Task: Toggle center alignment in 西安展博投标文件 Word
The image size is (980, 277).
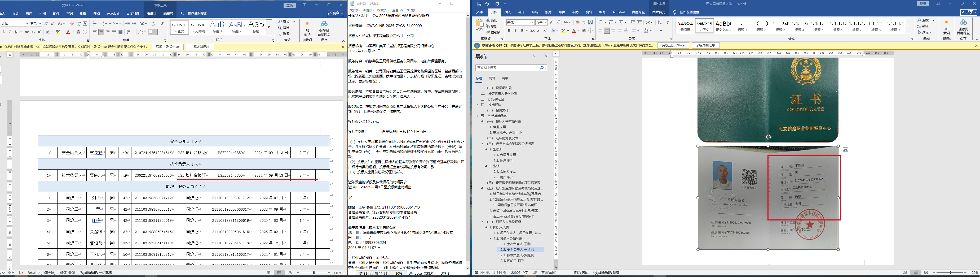Action: click(x=607, y=31)
